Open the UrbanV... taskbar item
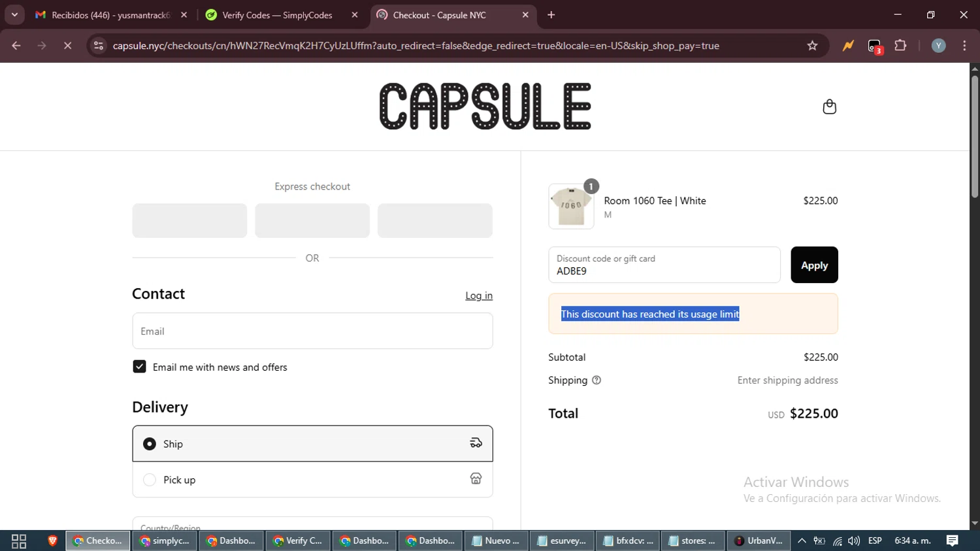 (x=759, y=541)
